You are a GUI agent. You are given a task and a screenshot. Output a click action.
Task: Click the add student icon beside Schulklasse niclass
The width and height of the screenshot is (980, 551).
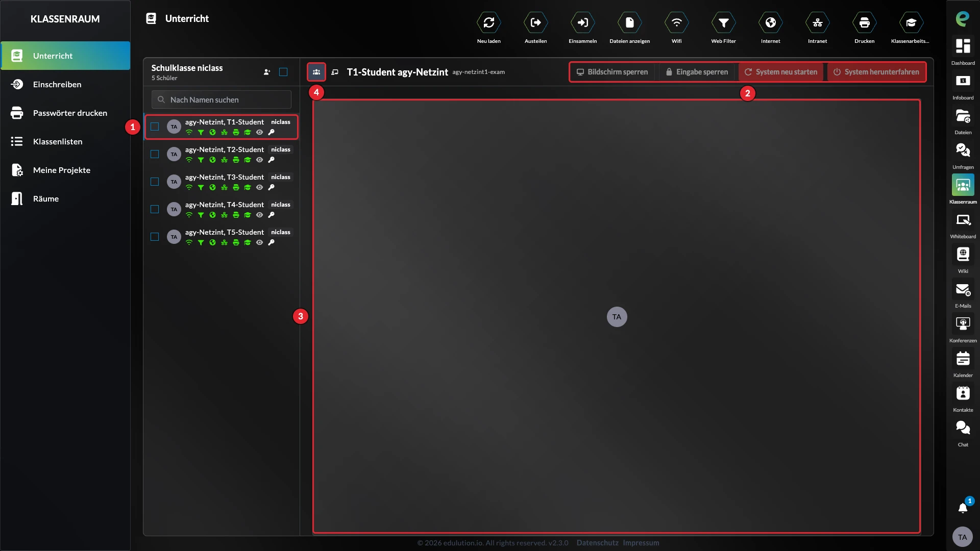pyautogui.click(x=266, y=72)
